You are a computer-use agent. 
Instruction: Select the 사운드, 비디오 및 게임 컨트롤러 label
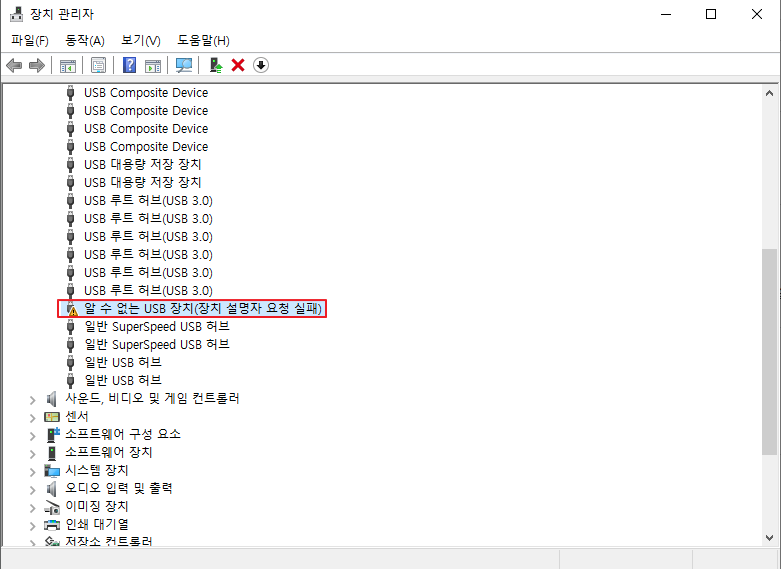point(152,398)
